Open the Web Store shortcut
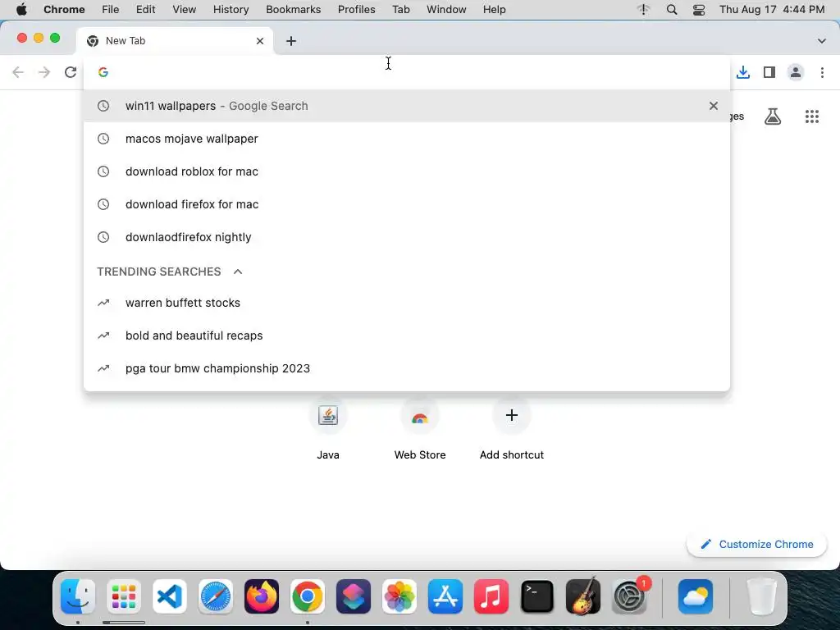Viewport: 840px width, 630px height. tap(420, 428)
